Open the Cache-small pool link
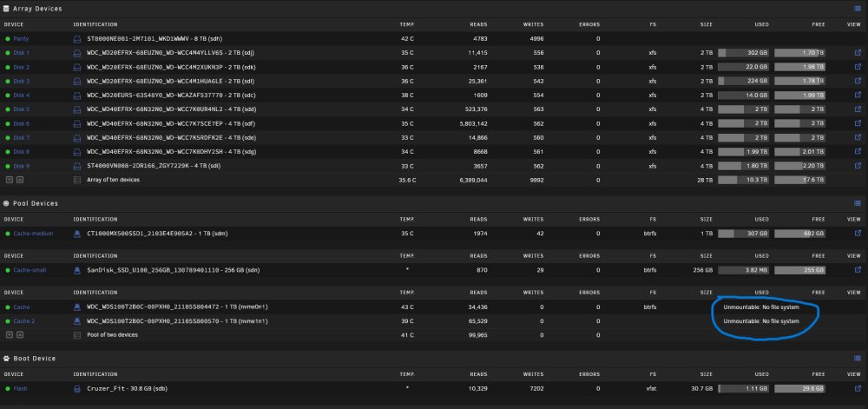The height and width of the screenshot is (409, 868). (x=30, y=270)
